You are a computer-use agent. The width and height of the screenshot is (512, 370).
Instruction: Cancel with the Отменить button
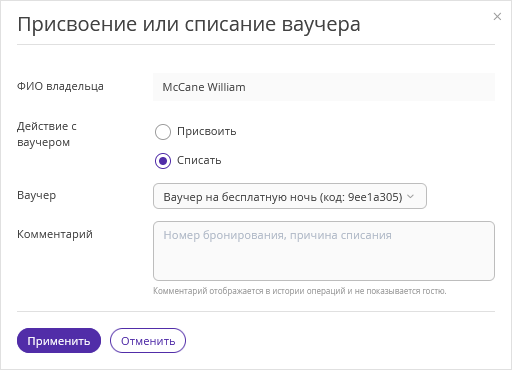[148, 341]
